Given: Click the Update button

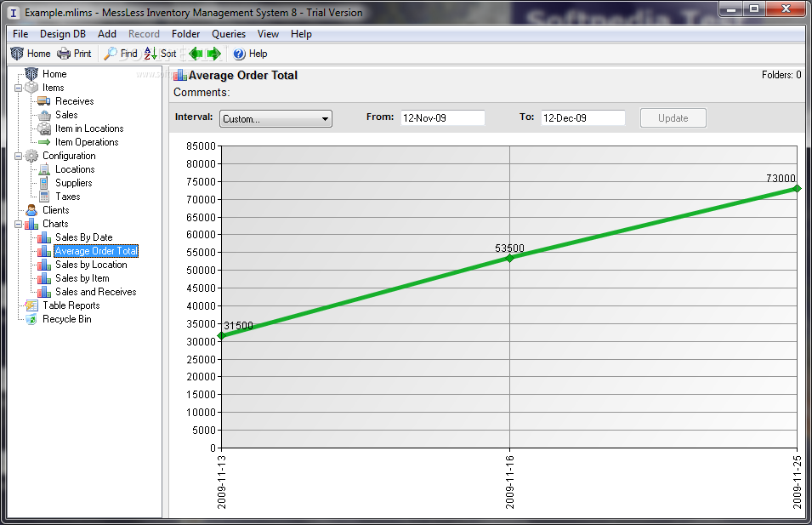Looking at the screenshot, I should tap(673, 117).
